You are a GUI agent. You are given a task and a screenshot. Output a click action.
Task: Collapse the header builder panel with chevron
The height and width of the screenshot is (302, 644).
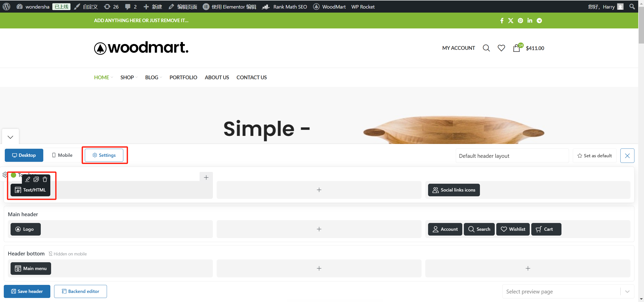(10, 137)
